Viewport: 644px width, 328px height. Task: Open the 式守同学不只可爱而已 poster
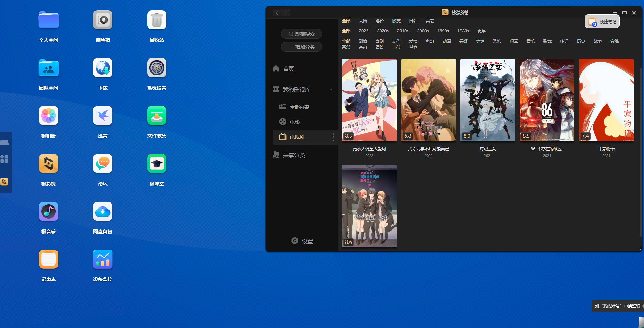pyautogui.click(x=429, y=100)
